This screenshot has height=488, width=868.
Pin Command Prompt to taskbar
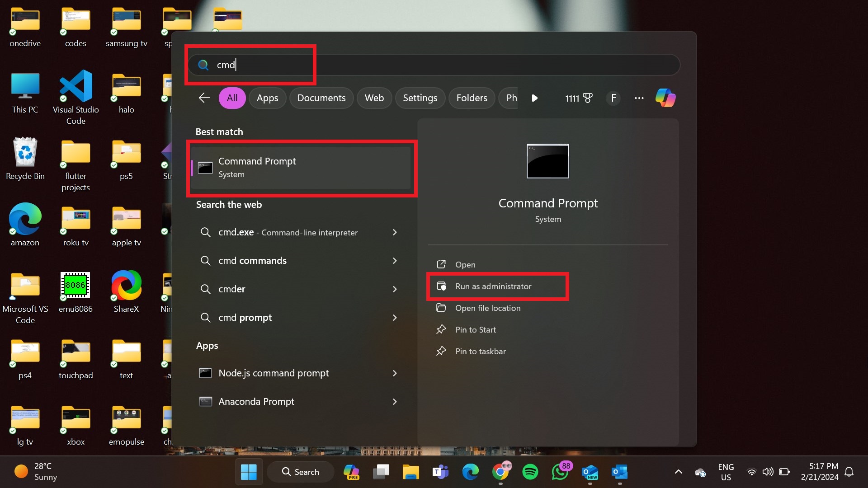click(x=480, y=352)
